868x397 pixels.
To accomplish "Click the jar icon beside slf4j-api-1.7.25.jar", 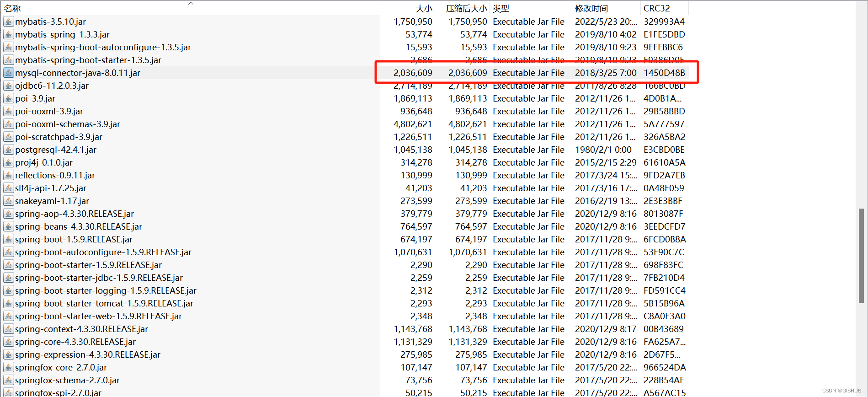I will (x=8, y=188).
